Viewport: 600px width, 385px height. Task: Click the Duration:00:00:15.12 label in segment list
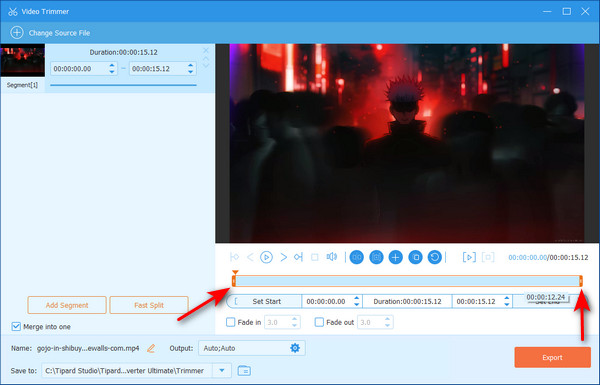[x=123, y=52]
